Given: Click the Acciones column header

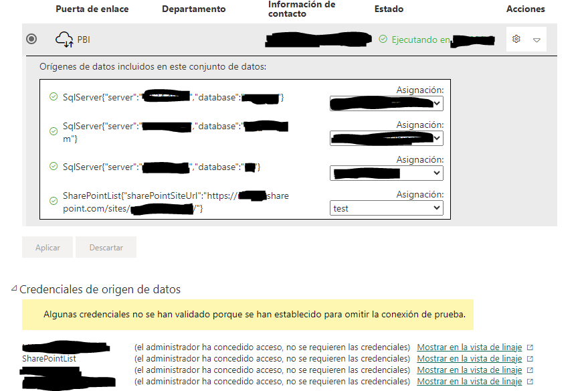Looking at the screenshot, I should (525, 9).
